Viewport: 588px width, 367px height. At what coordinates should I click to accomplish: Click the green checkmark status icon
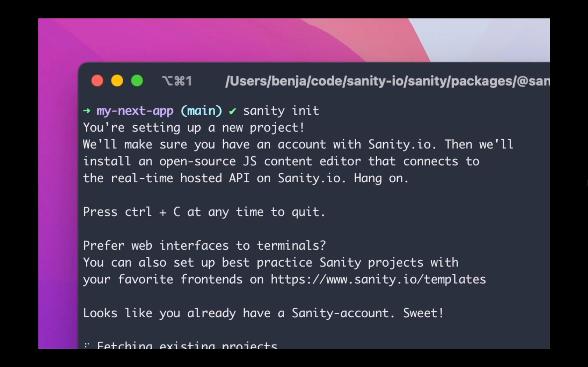pos(233,111)
